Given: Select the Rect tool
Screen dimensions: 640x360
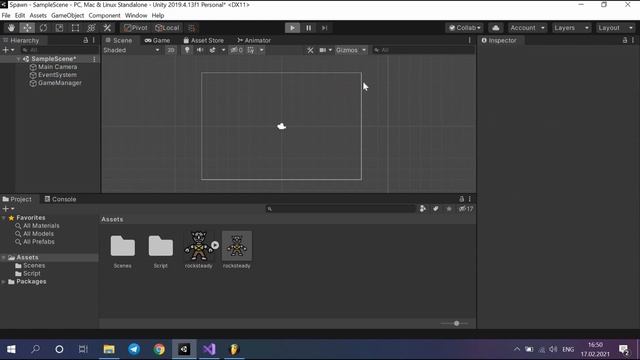Looking at the screenshot, I should click(x=75, y=28).
